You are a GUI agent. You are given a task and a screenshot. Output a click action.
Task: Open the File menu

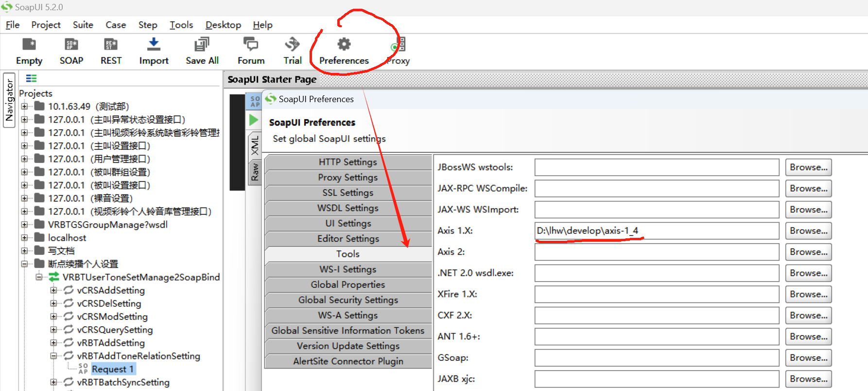[13, 25]
